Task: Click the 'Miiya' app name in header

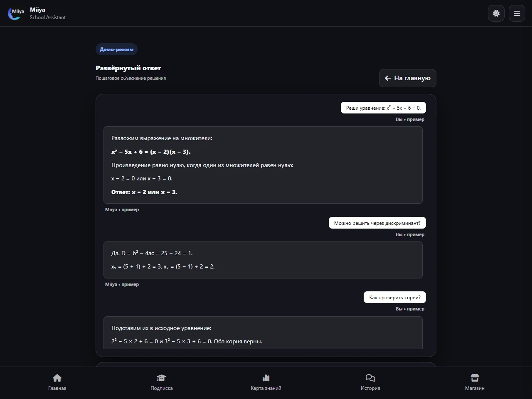Action: (x=37, y=10)
